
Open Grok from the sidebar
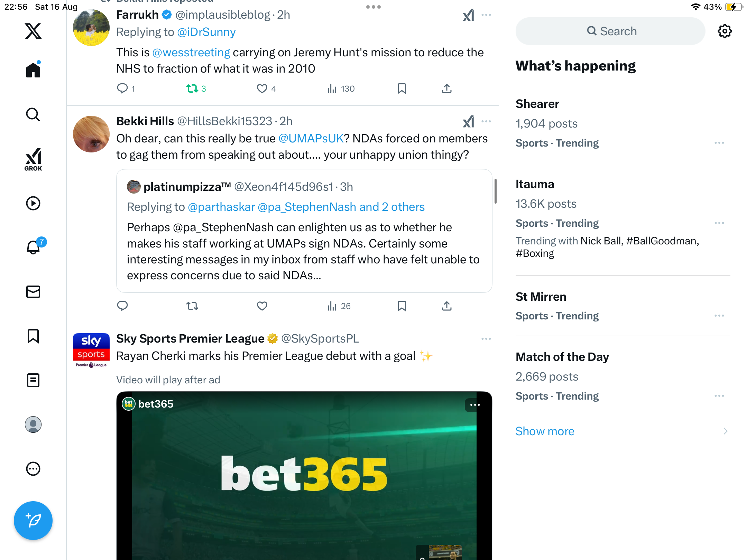pyautogui.click(x=33, y=159)
